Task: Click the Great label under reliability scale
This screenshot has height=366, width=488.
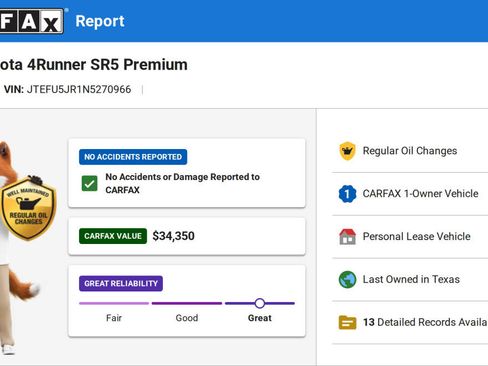Action: 260,318
